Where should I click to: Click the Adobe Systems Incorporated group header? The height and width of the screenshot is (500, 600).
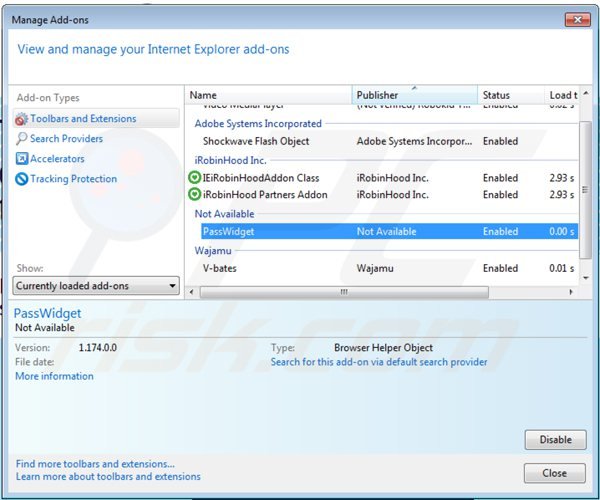pyautogui.click(x=258, y=124)
